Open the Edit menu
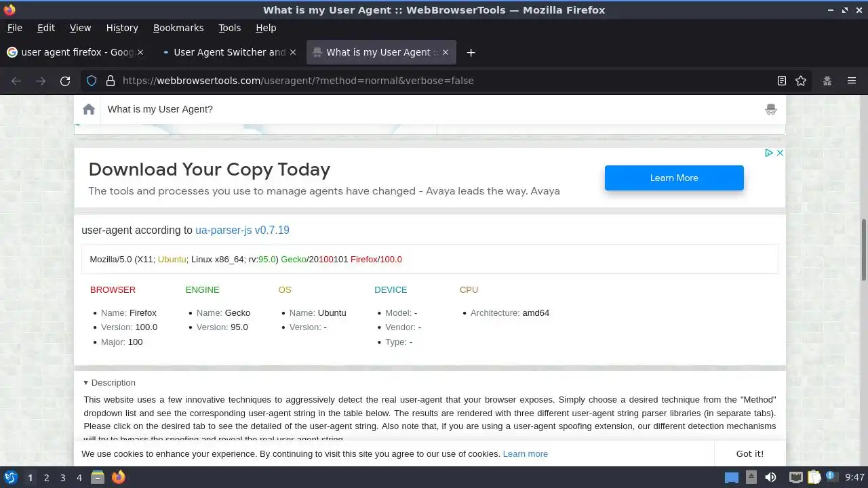Viewport: 868px width, 488px height. (46, 28)
